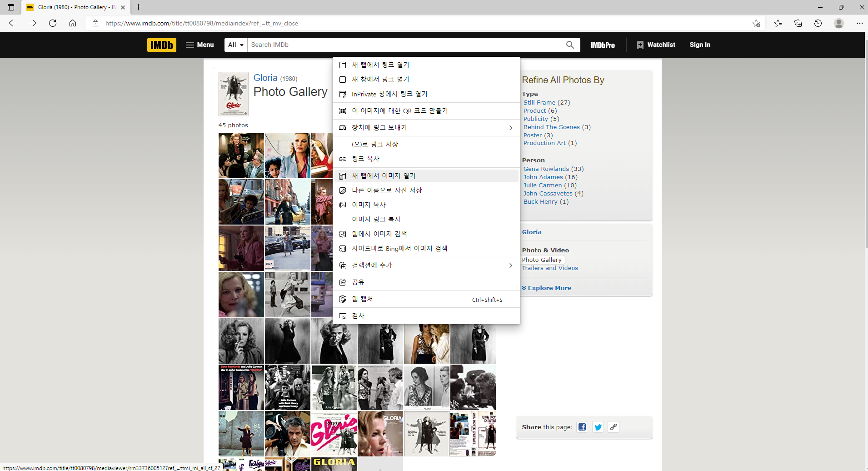
Task: Go back in browser
Action: click(13, 23)
